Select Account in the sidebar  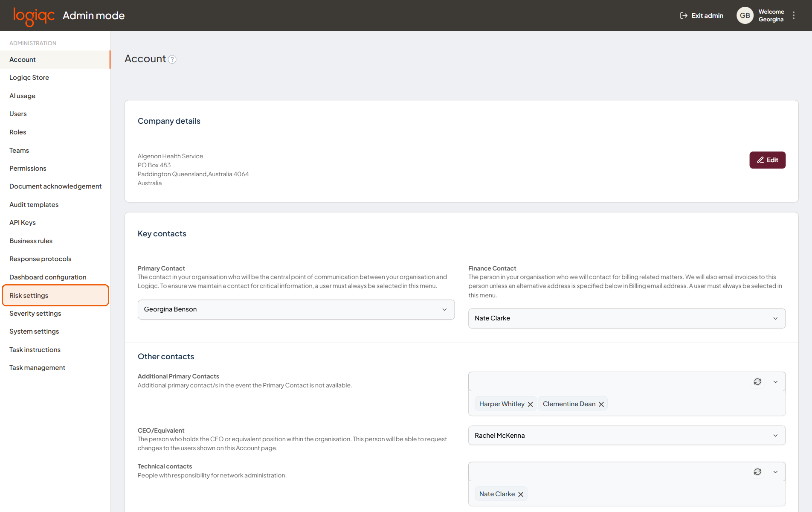(x=55, y=59)
